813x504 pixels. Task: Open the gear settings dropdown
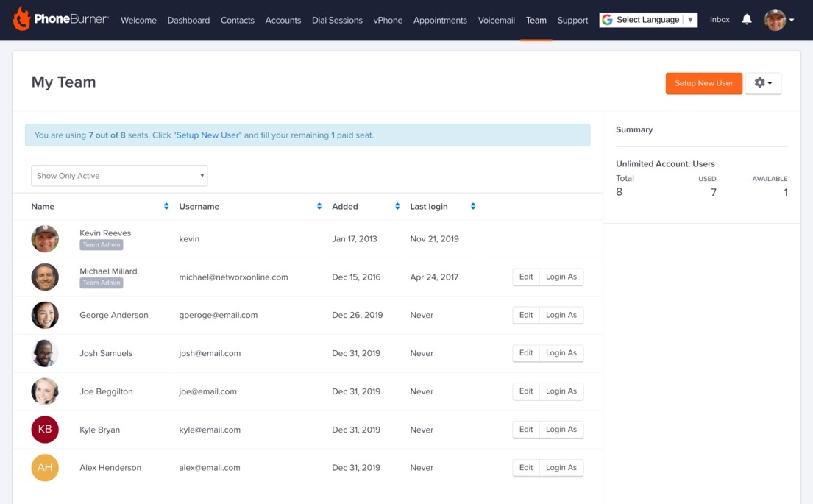click(x=763, y=83)
